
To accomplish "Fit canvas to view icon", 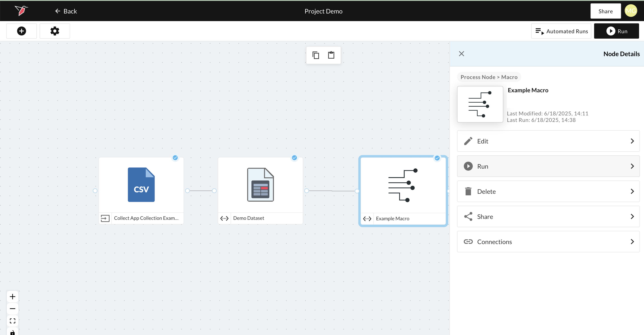I will point(13,321).
